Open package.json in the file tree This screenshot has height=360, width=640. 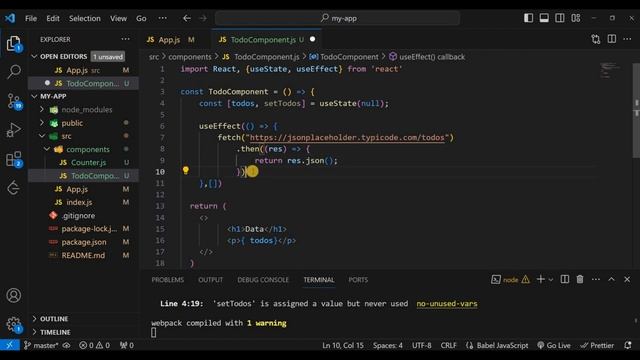click(83, 242)
